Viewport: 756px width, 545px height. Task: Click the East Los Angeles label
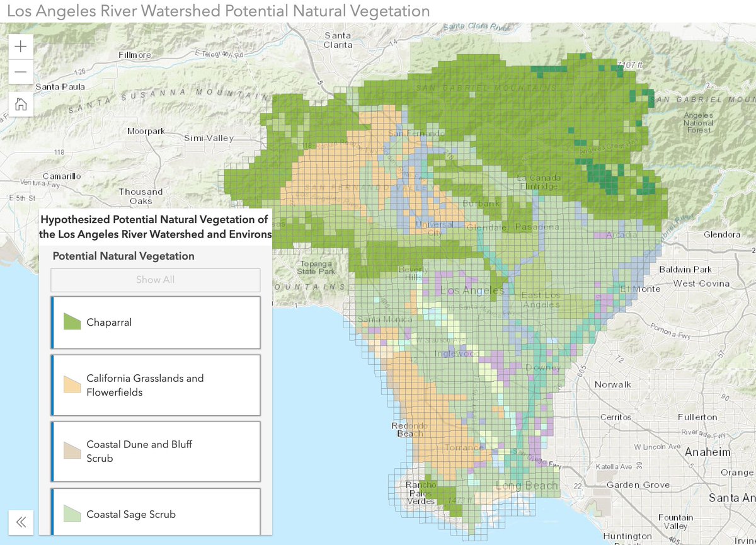(x=541, y=301)
